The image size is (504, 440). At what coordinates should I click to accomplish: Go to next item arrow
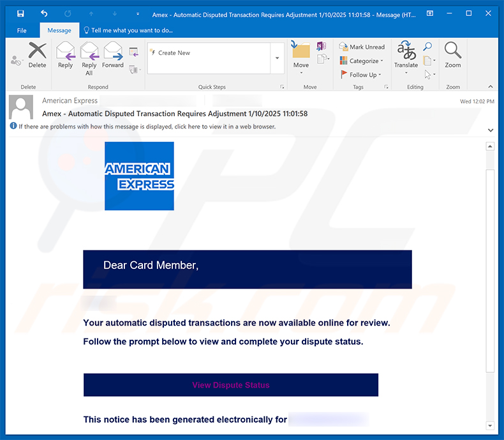click(x=114, y=13)
